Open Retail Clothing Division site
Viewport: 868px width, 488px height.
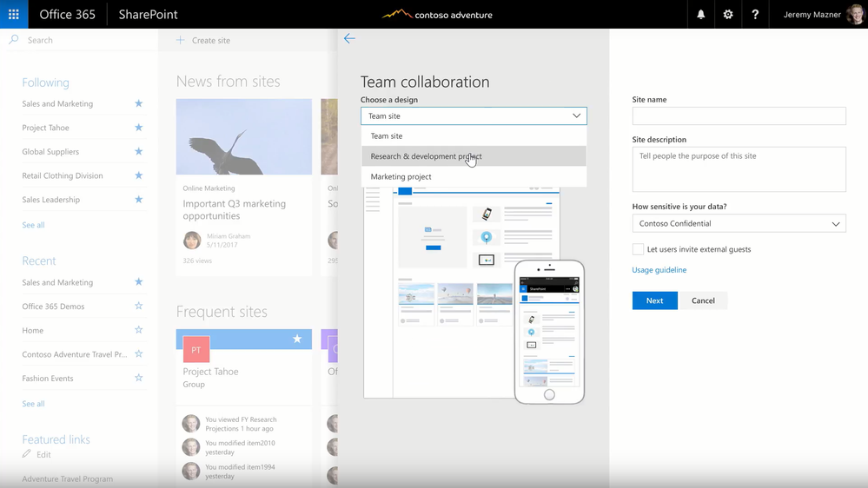[x=63, y=175]
